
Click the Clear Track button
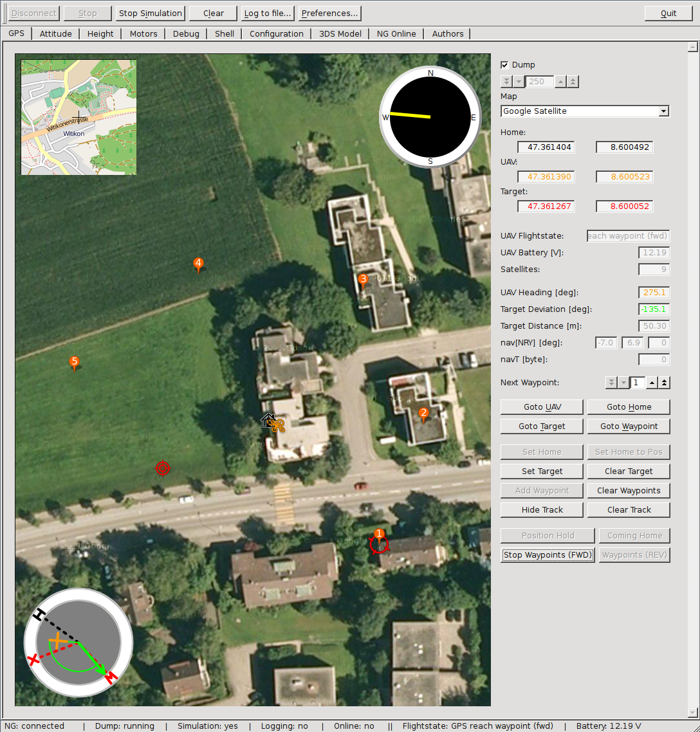point(629,510)
